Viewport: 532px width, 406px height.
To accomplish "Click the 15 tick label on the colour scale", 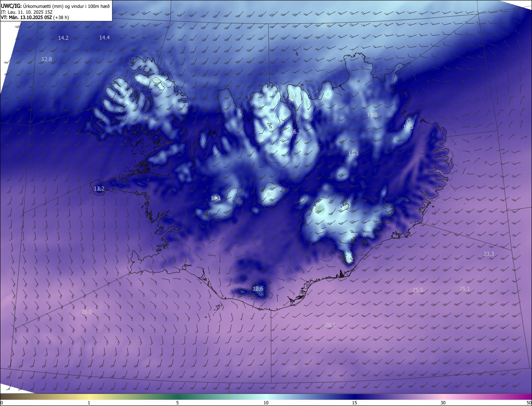I will point(355,403).
